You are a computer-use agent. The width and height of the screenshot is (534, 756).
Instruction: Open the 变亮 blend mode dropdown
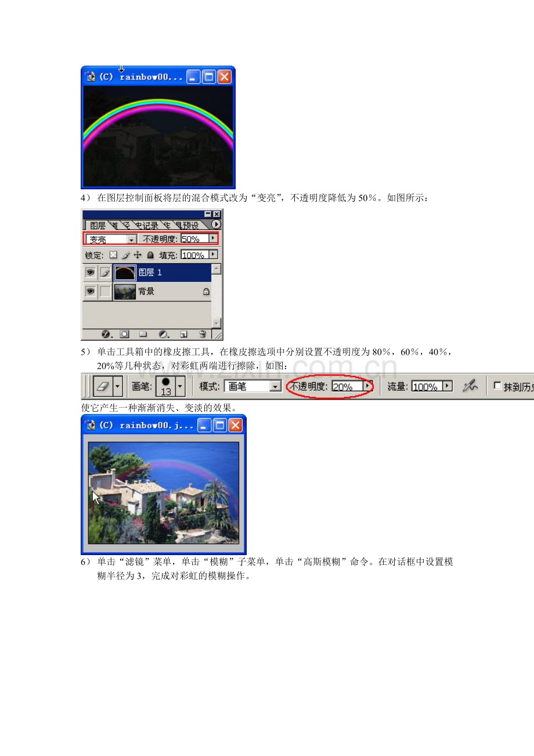point(131,239)
